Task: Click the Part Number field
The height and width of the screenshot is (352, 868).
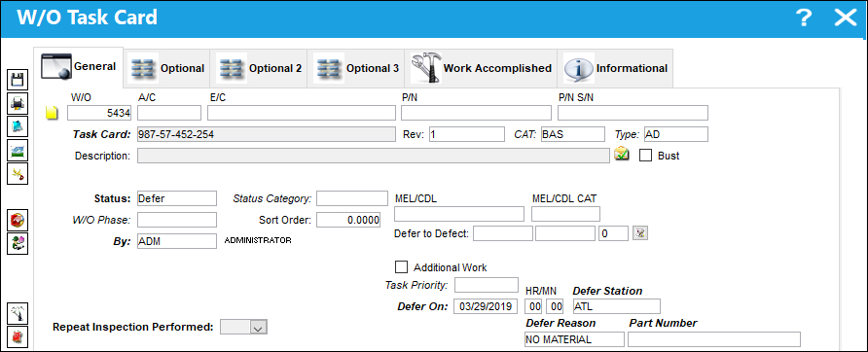Action: [x=714, y=339]
